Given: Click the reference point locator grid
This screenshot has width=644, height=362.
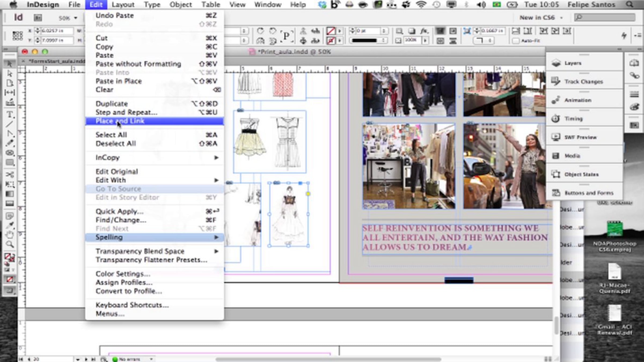Looking at the screenshot, I should (18, 36).
